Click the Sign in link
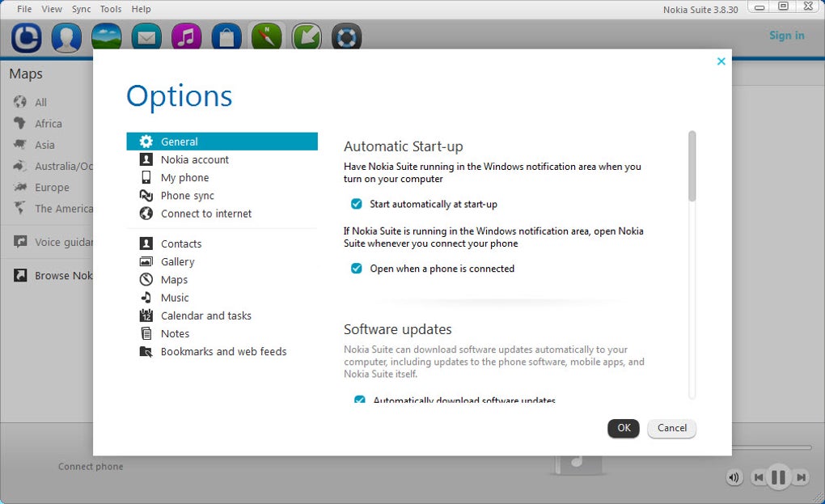The height and width of the screenshot is (504, 825). pos(787,36)
